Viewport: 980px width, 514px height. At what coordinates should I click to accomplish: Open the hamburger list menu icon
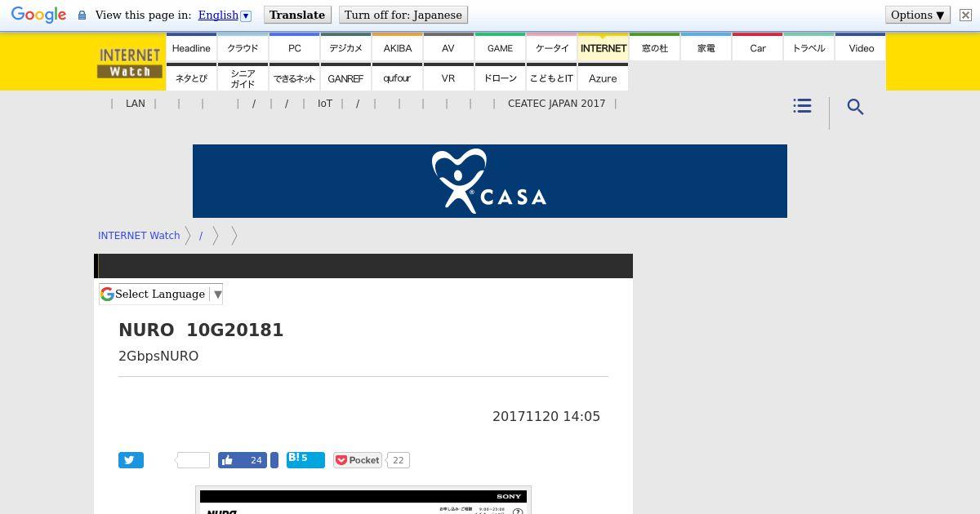pos(802,106)
